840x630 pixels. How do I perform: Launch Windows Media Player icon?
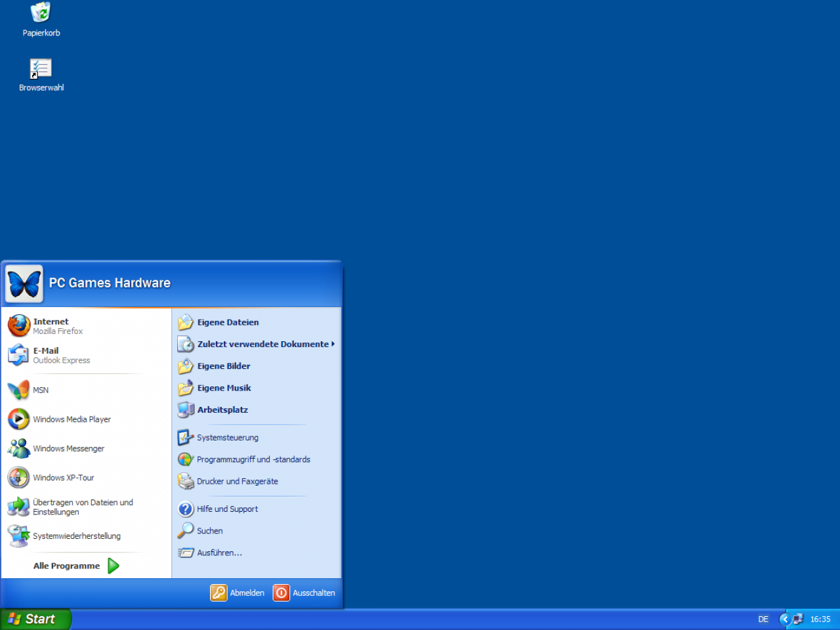pyautogui.click(x=18, y=419)
